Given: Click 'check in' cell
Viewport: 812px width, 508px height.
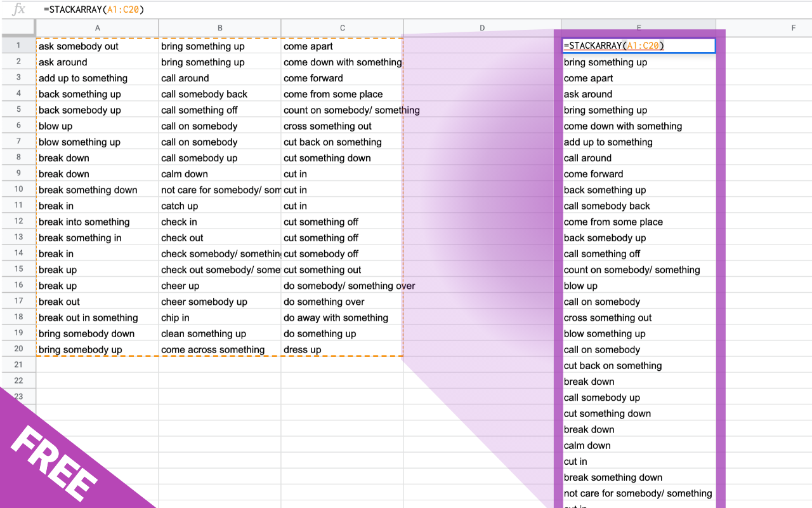Looking at the screenshot, I should 219,222.
